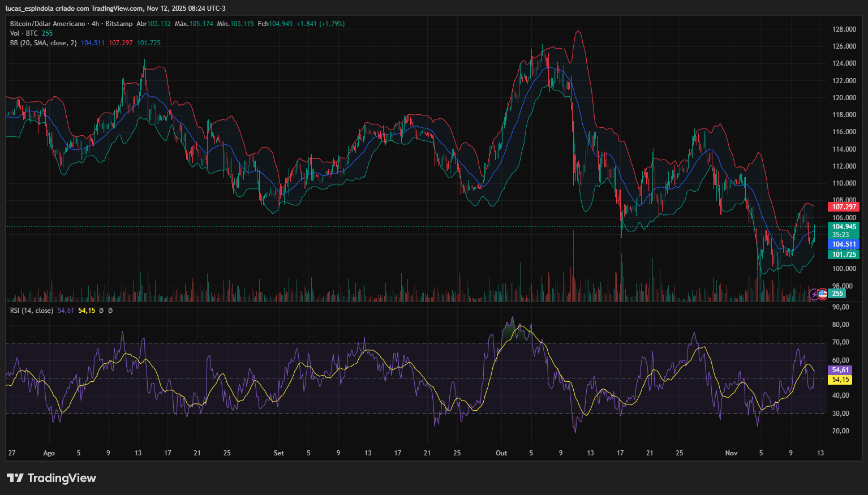Viewport: 868px width, 495px height.
Task: Click the 70,00 level on RSI scale
Action: coord(840,342)
